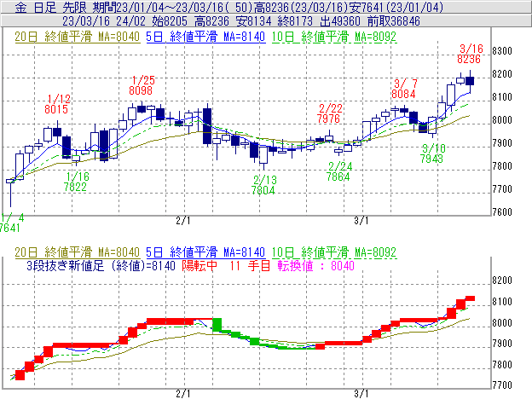Click the upper chart 10日 終値平滑 MA=8092 legend
The image size is (532, 405).
[334, 37]
